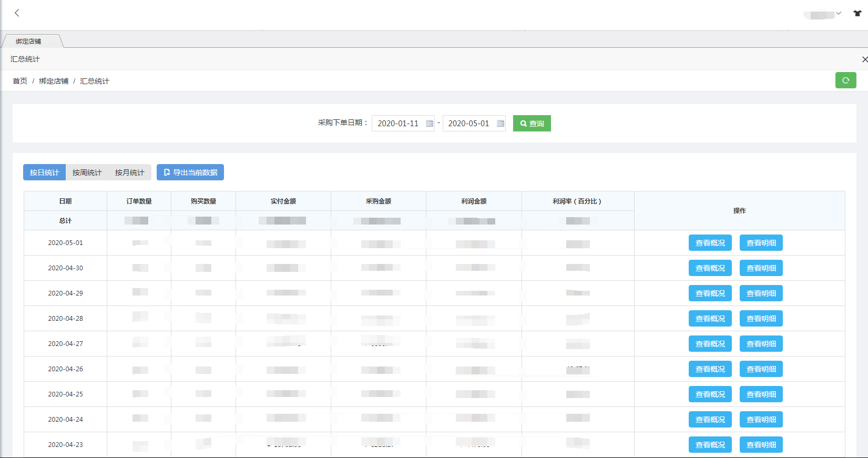Image resolution: width=868 pixels, height=458 pixels.
Task: Click 查看概况 for 2020-04-23
Action: (x=710, y=445)
